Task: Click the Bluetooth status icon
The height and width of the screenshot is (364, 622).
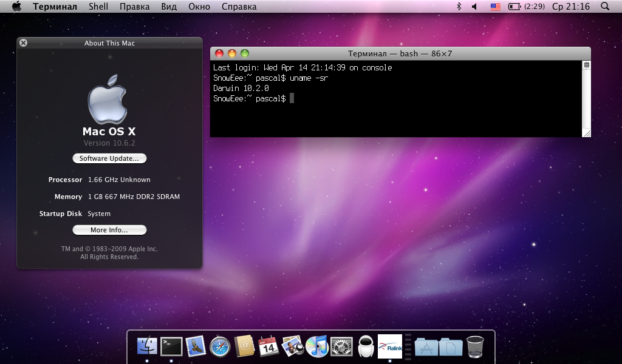Action: [x=459, y=6]
